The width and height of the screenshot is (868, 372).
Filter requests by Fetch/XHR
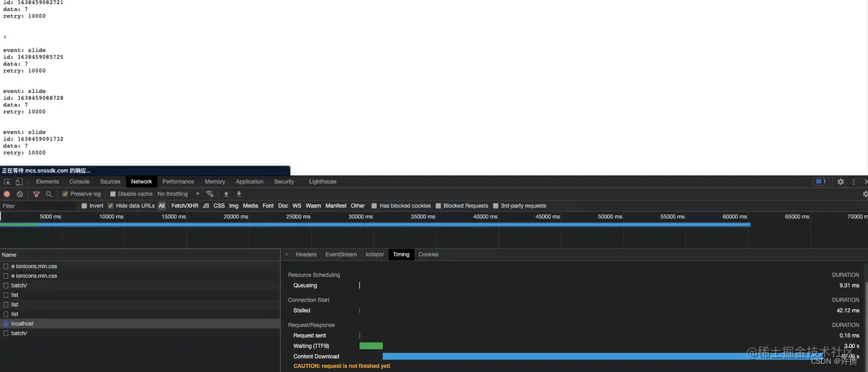point(185,206)
